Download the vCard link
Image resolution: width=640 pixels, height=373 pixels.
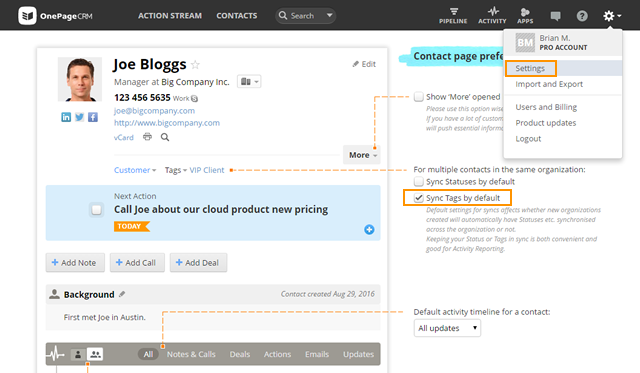point(124,138)
